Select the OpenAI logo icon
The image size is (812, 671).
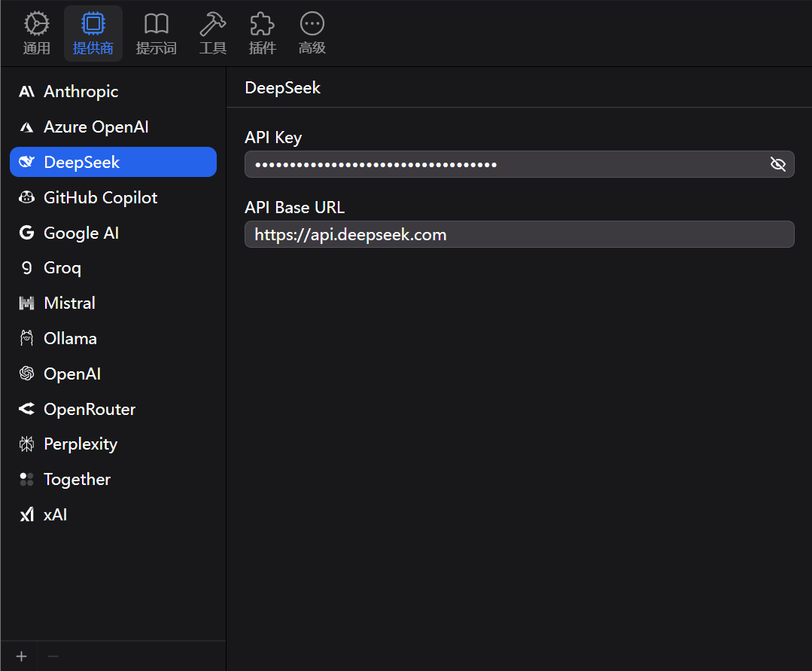pos(26,374)
